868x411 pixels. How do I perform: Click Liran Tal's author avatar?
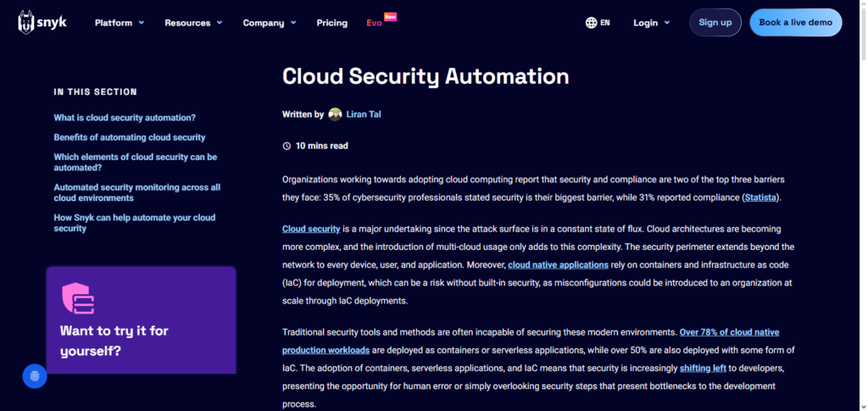click(335, 114)
